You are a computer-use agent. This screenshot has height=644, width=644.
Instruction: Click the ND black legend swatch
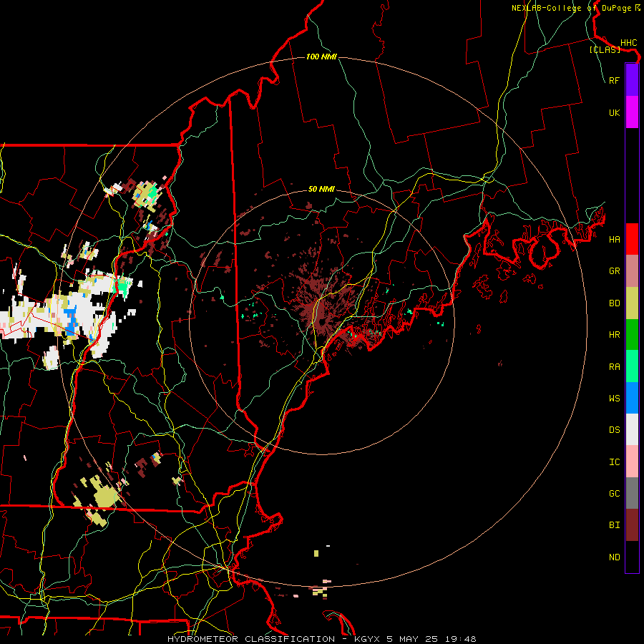[x=632, y=557]
